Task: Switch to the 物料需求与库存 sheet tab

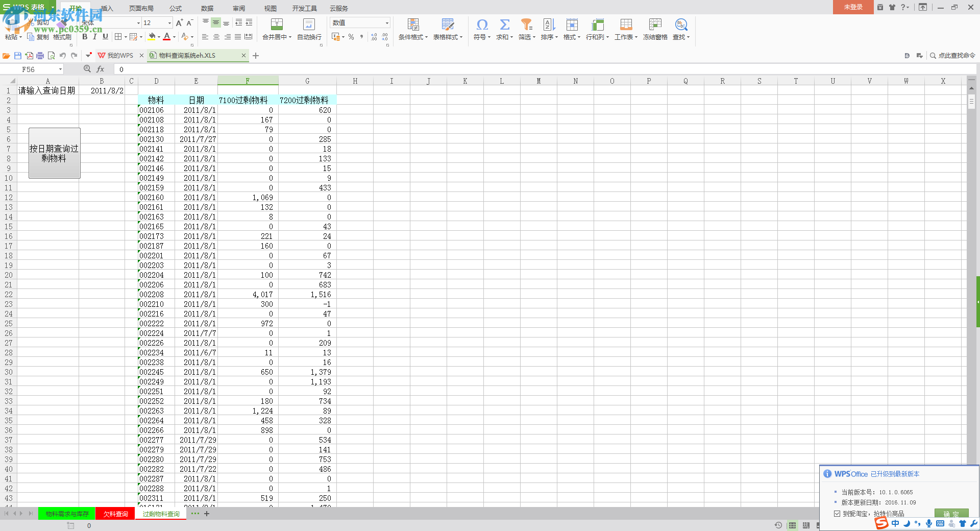Action: click(x=67, y=514)
